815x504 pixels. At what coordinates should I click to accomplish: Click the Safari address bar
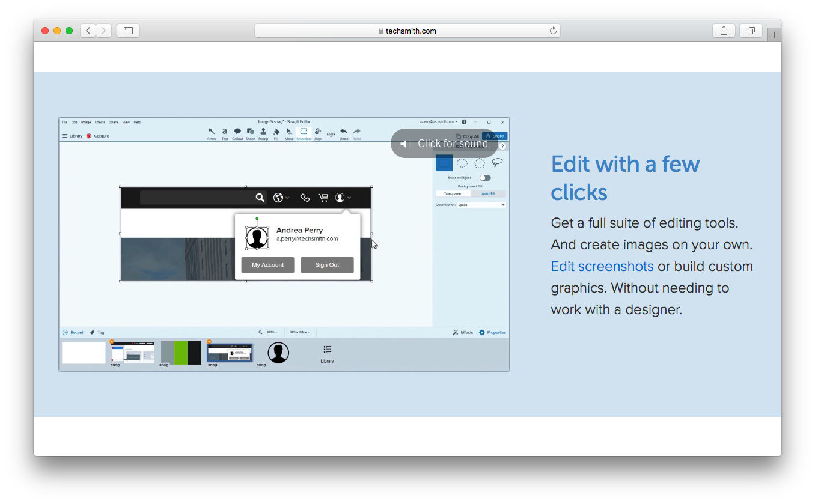tap(407, 31)
